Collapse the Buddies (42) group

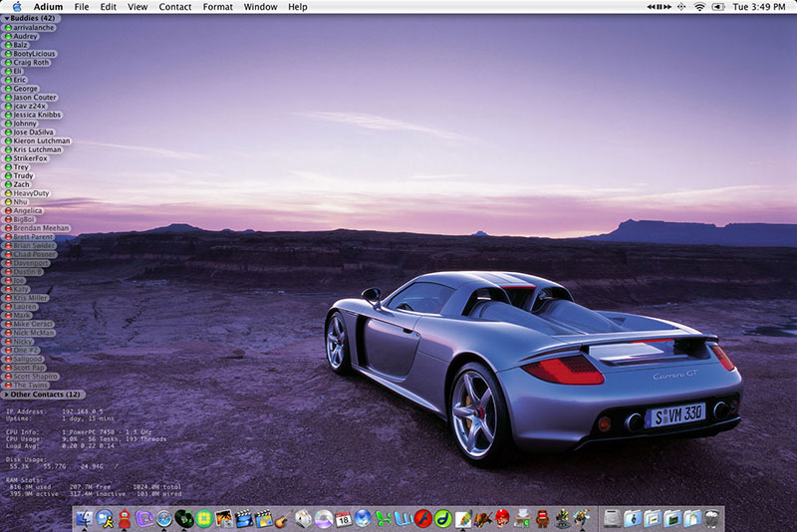tap(7, 18)
